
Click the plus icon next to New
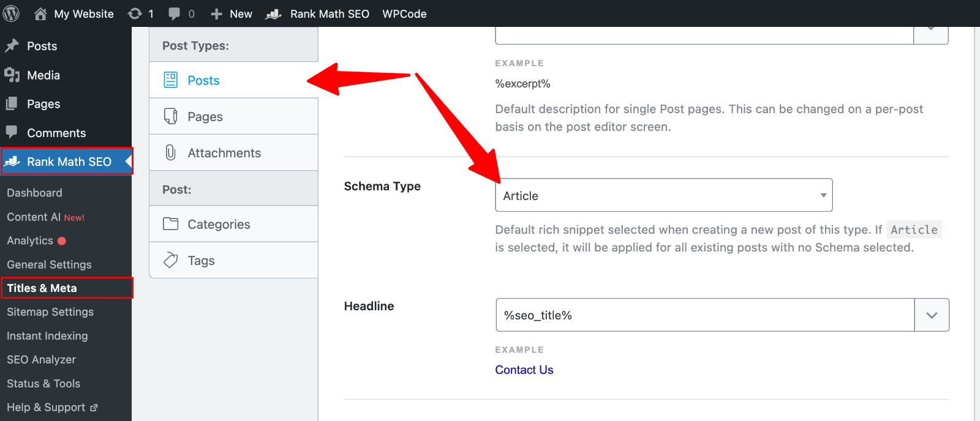point(216,14)
